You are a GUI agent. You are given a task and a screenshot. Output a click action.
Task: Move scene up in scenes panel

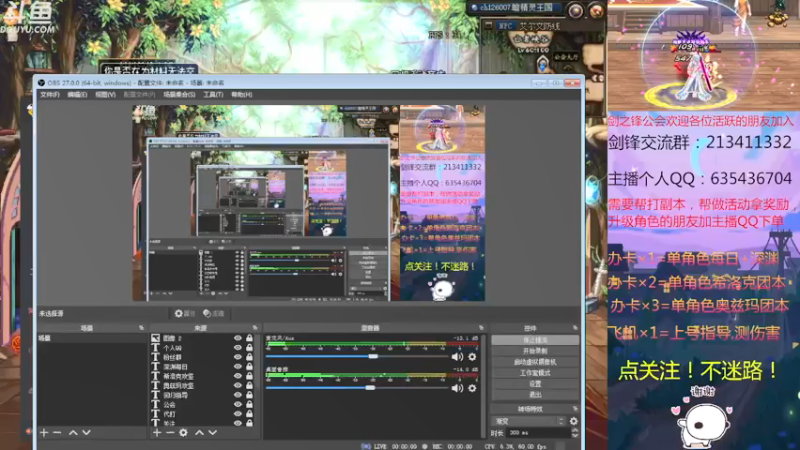tap(73, 433)
